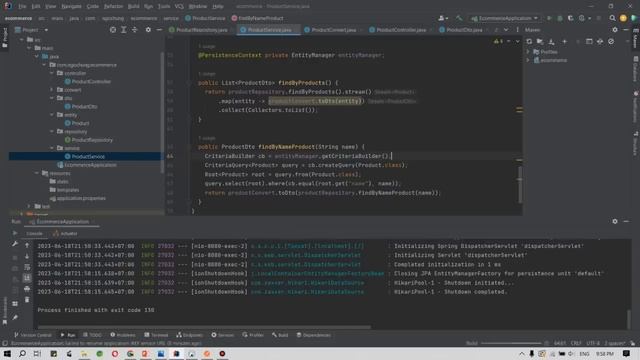Collapse the service package folder
The height and width of the screenshot is (360, 640).
point(52,148)
